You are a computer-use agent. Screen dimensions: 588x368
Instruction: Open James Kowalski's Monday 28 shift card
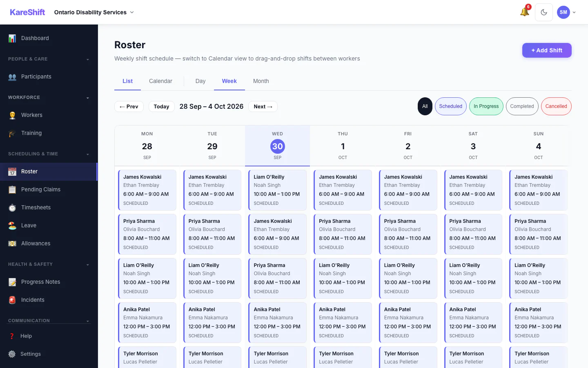[x=147, y=190]
